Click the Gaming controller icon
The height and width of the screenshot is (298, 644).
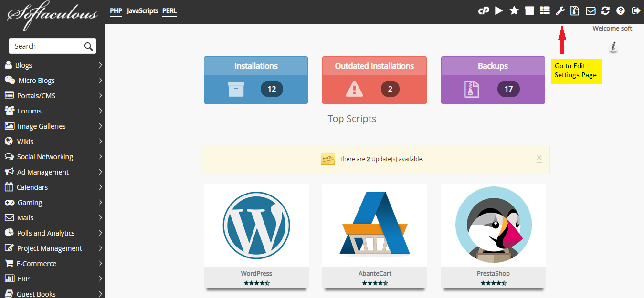[x=10, y=202]
